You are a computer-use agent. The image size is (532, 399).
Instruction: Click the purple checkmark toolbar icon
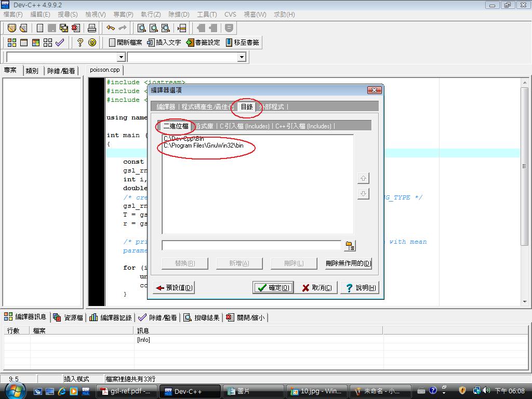point(60,43)
